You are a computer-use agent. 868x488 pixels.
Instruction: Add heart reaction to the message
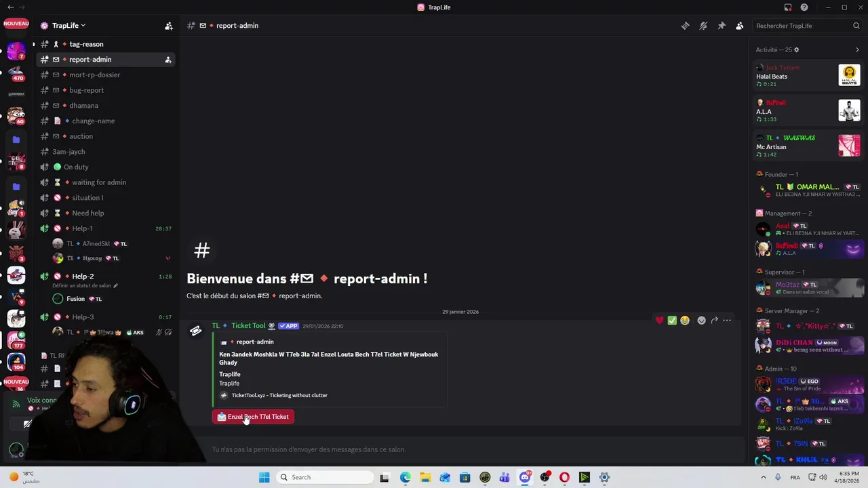click(x=660, y=321)
